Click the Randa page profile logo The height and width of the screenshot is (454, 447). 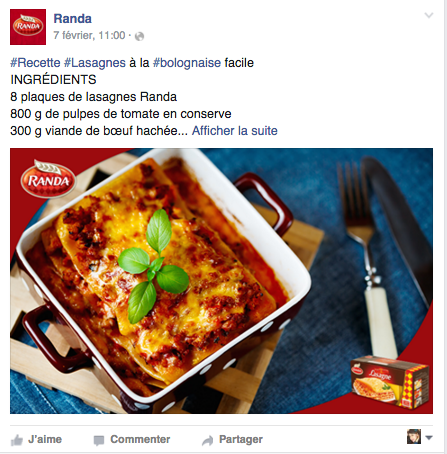tap(28, 27)
